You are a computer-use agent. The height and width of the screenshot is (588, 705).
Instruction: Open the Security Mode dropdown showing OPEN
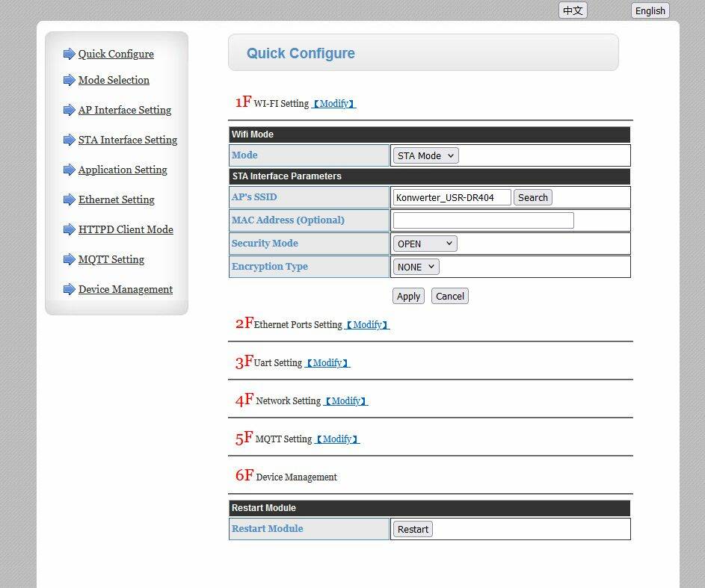pos(425,244)
